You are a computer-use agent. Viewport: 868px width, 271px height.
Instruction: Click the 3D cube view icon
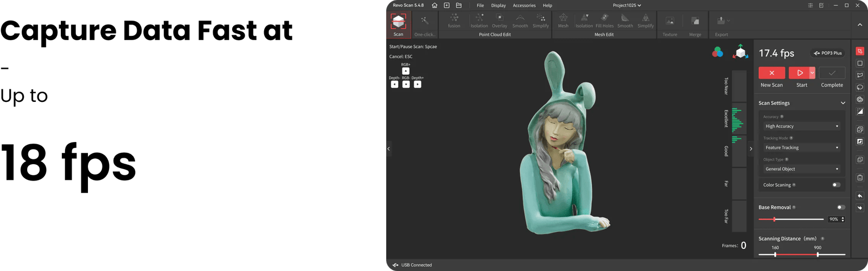pos(741,52)
